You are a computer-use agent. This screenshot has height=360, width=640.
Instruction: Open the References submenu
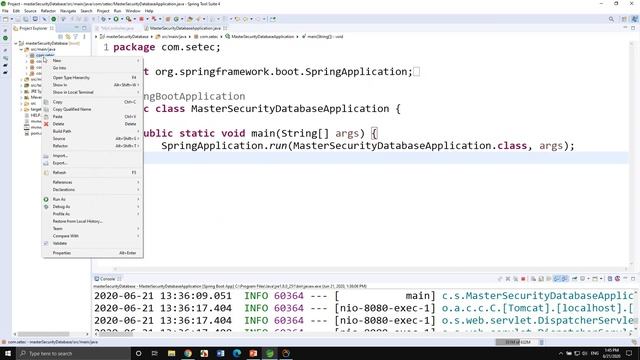tap(93, 182)
